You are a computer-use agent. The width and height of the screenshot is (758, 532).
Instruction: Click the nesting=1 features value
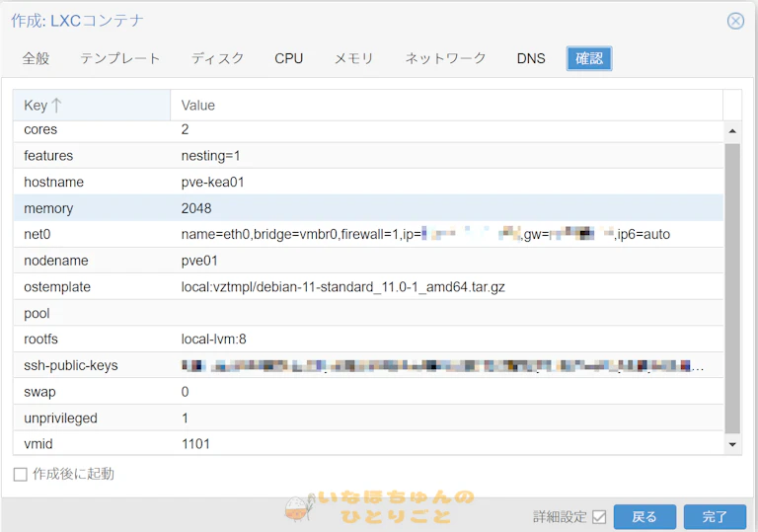pyautogui.click(x=211, y=156)
